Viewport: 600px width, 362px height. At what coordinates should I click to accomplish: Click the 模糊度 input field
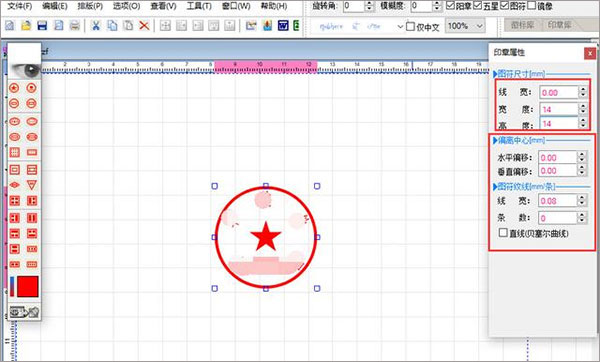point(421,6)
